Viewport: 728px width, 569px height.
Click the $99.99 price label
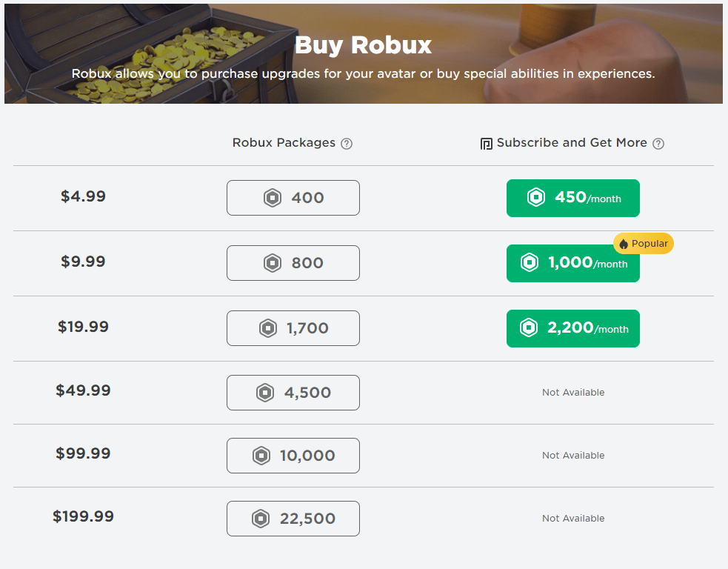[83, 453]
